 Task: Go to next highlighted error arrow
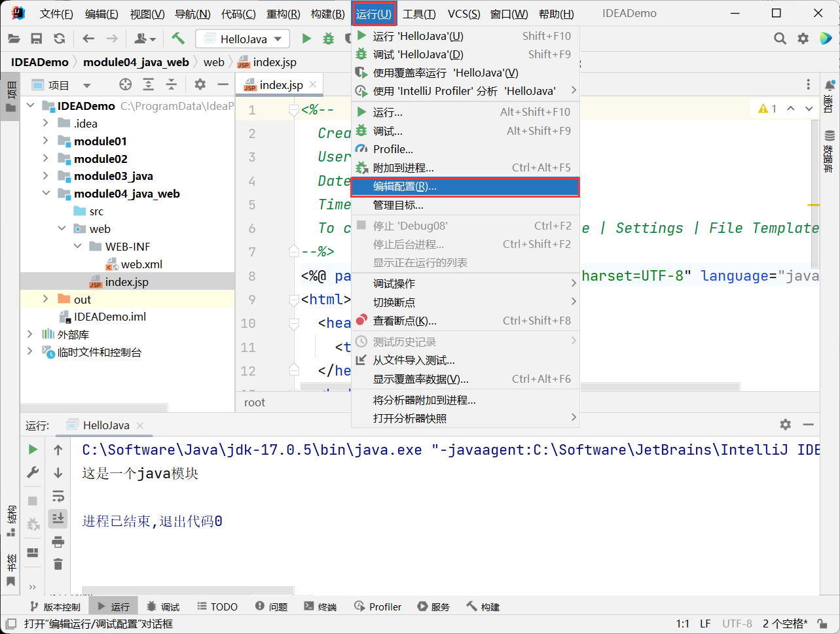[809, 109]
